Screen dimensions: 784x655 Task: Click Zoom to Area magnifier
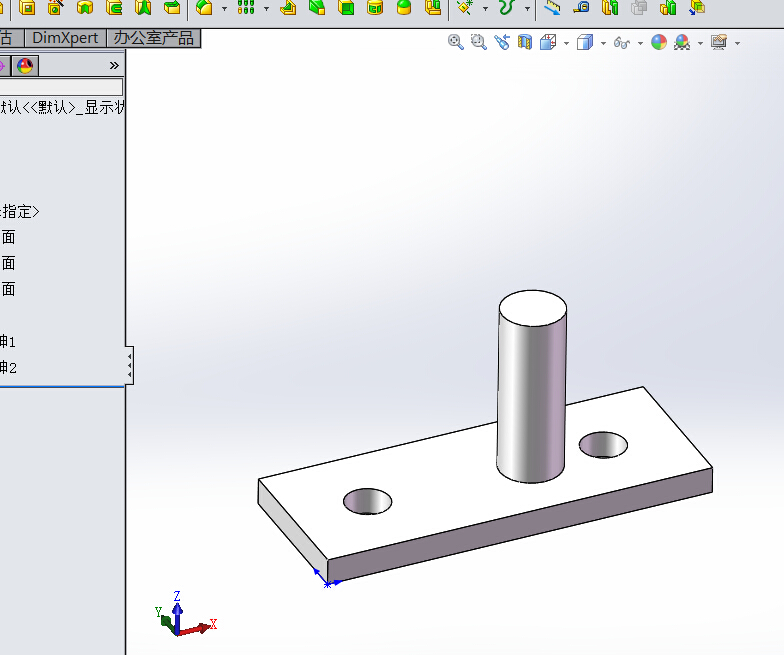(x=478, y=42)
